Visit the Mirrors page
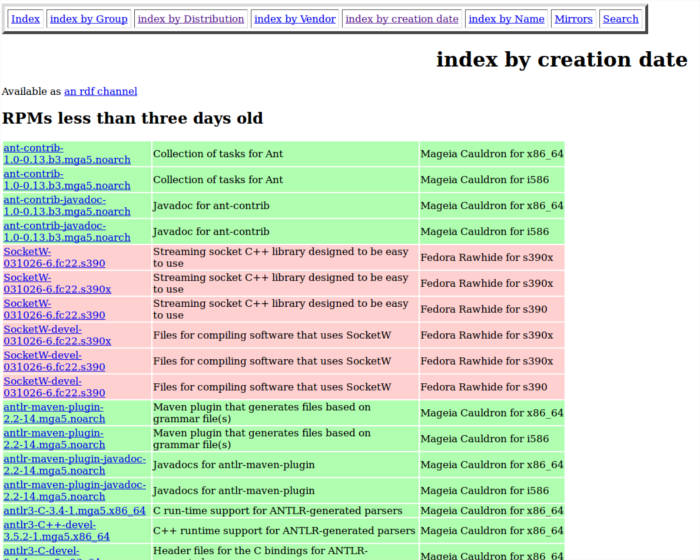 click(574, 19)
